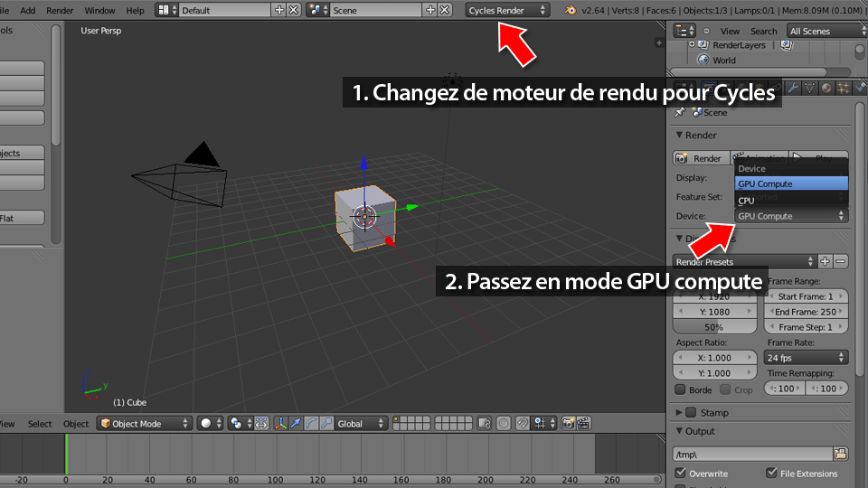Open the Modifiers wrench tab
This screenshot has width=868, height=488.
click(793, 88)
